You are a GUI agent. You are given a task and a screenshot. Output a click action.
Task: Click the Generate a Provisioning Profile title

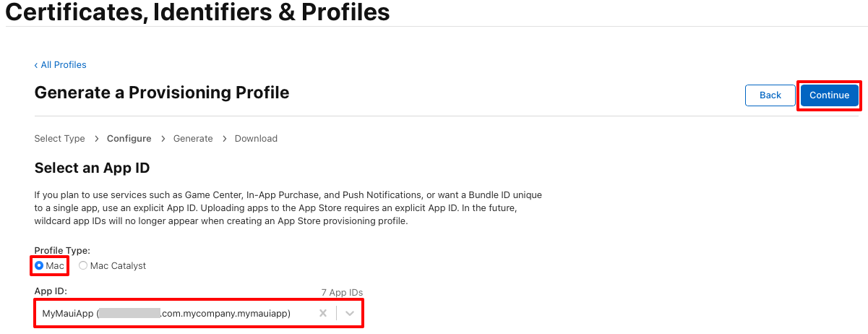[x=162, y=93]
